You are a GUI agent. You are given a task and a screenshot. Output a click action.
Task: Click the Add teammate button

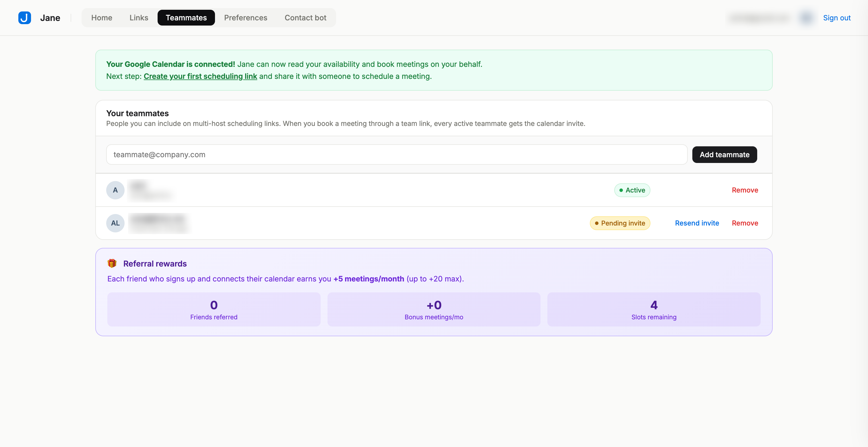[724, 155]
